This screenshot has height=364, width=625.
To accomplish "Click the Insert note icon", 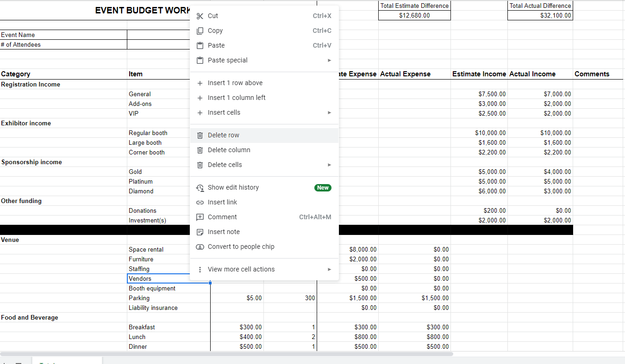I will 200,232.
